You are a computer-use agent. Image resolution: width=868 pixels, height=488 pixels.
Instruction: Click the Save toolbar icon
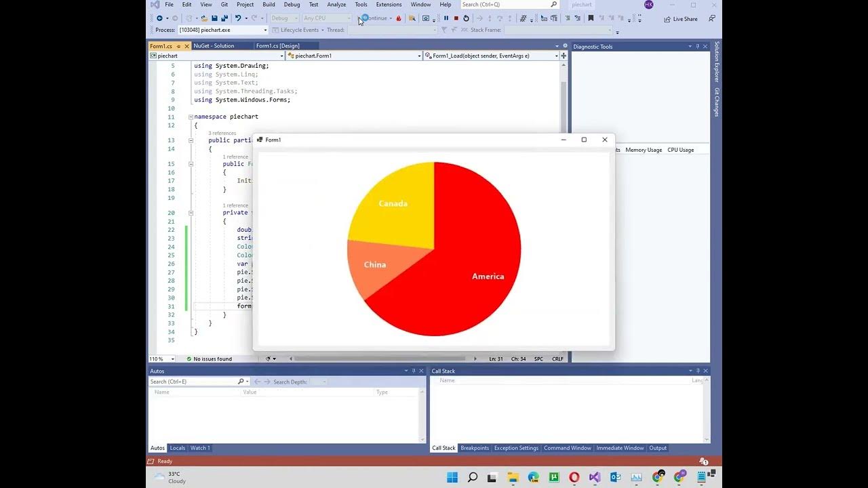tap(214, 18)
